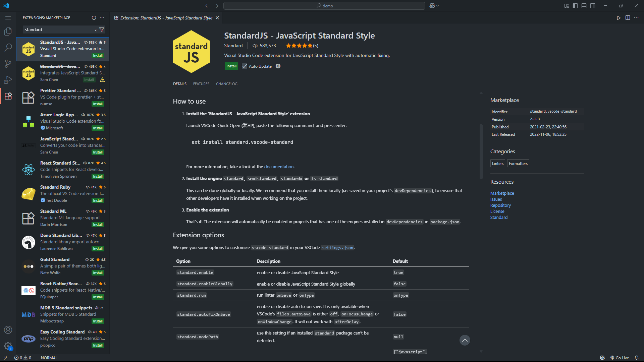
Task: Open the Explorer view in activity bar
Action: pyautogui.click(x=8, y=32)
